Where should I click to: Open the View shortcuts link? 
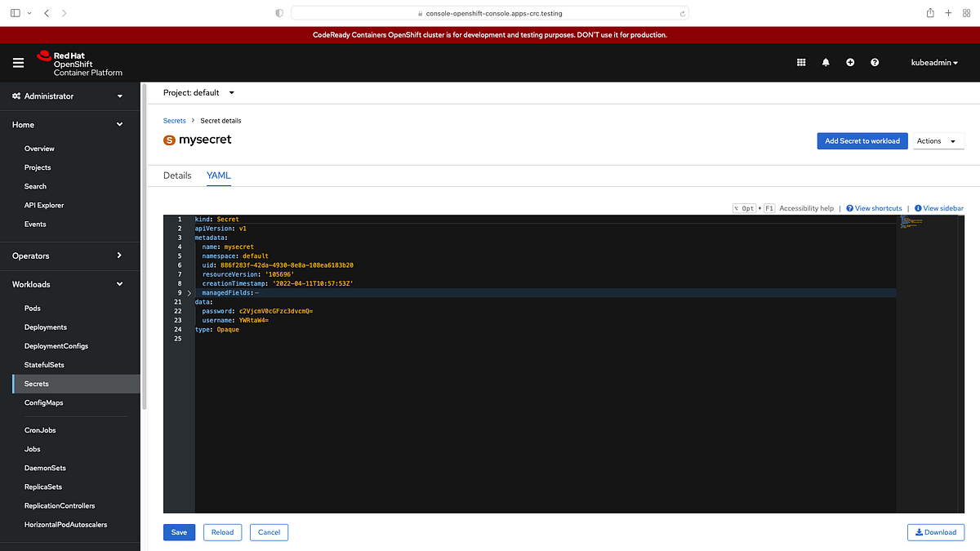tap(874, 208)
